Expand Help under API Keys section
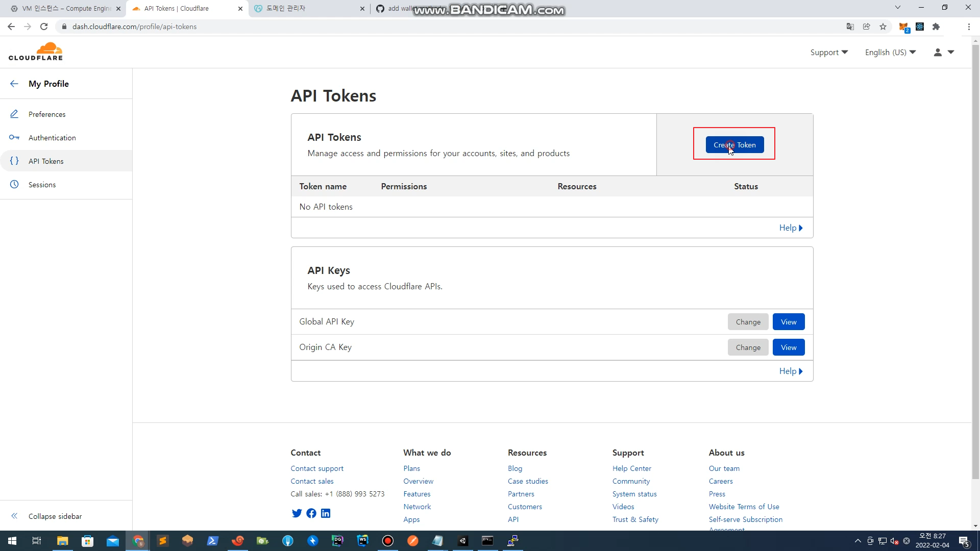 791,371
